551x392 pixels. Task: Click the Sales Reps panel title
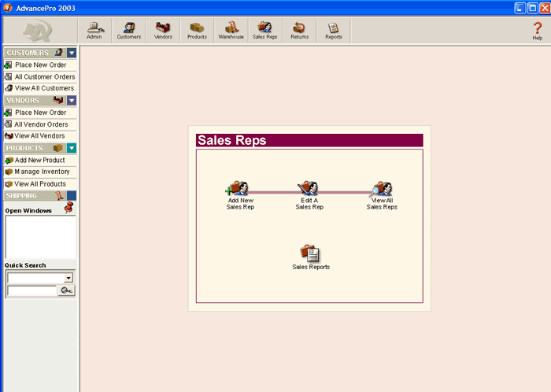(232, 140)
